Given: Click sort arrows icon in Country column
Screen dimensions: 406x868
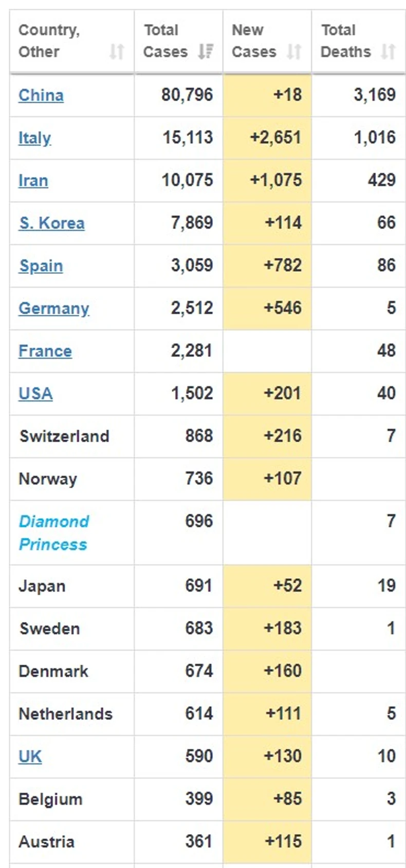Looking at the screenshot, I should point(117,51).
